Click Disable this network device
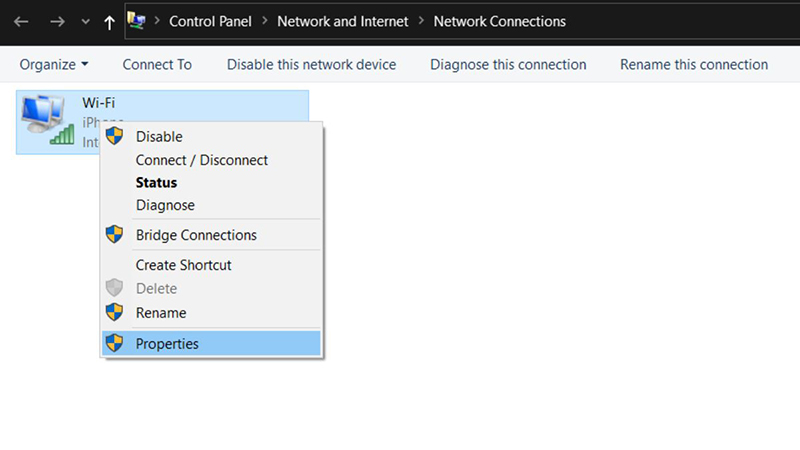 coord(311,64)
